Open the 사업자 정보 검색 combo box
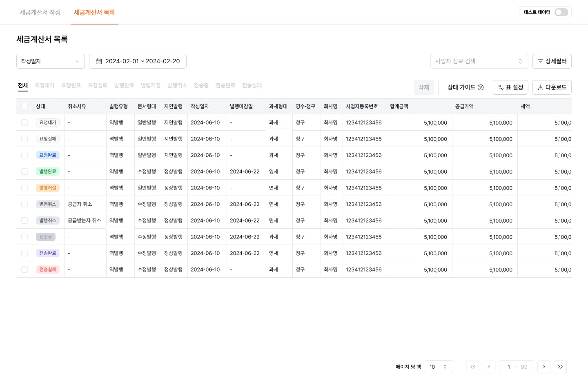The height and width of the screenshot is (392, 588). click(x=479, y=61)
